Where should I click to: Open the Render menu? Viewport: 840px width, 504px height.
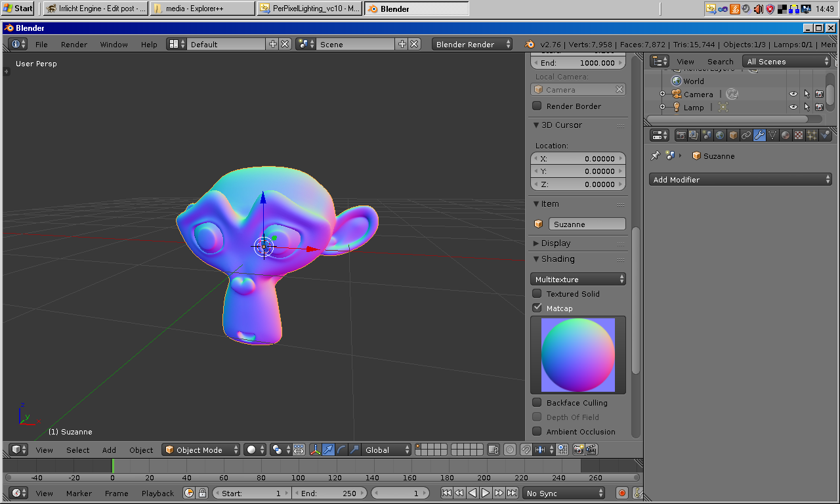pyautogui.click(x=74, y=44)
